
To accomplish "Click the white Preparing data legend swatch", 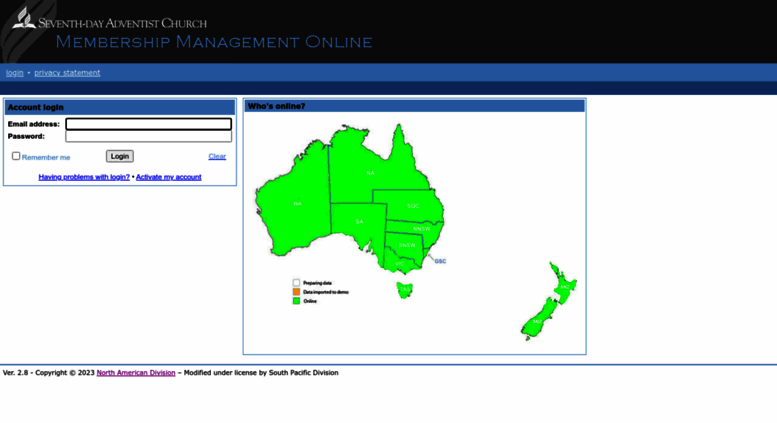I will pos(296,283).
